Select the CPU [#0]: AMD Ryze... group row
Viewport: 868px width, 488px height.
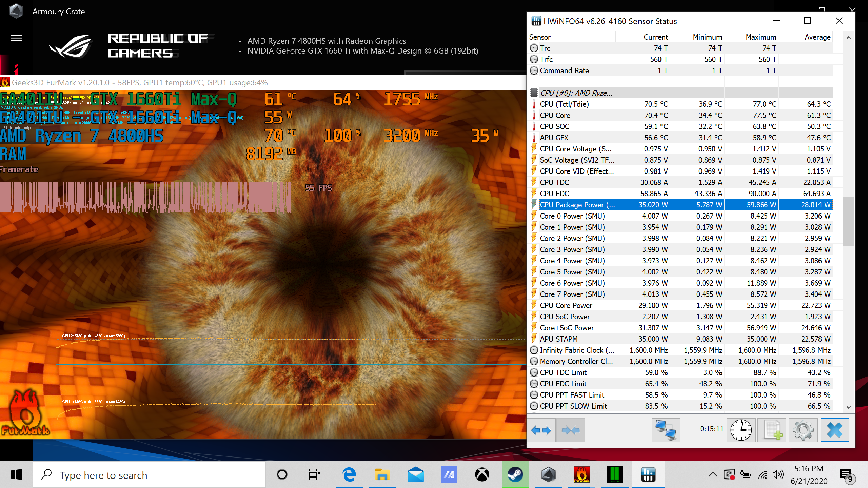pyautogui.click(x=680, y=93)
